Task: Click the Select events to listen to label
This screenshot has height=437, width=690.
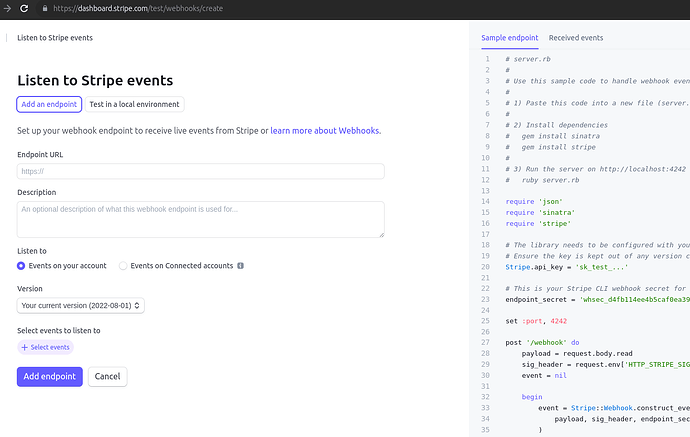Action: tap(59, 331)
